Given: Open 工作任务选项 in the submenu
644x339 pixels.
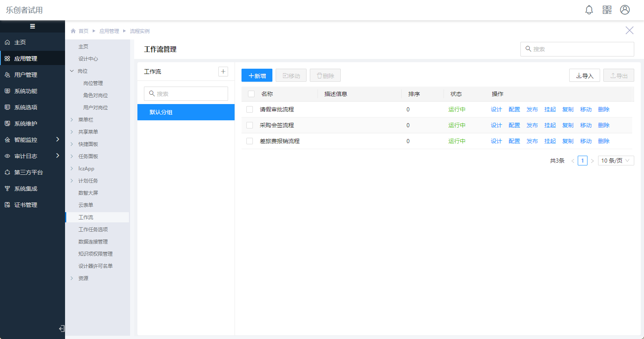Looking at the screenshot, I should click(93, 230).
